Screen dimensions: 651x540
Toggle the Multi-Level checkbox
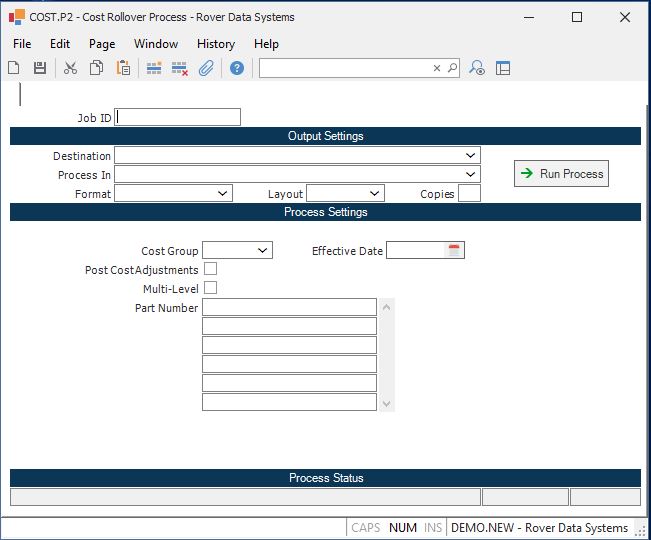(x=210, y=289)
